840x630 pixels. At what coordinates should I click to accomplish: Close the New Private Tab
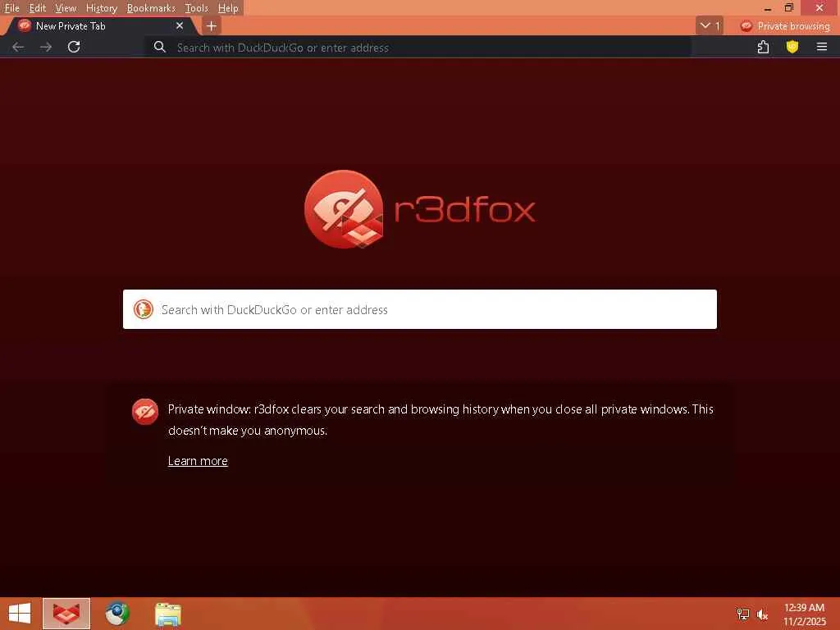tap(180, 25)
